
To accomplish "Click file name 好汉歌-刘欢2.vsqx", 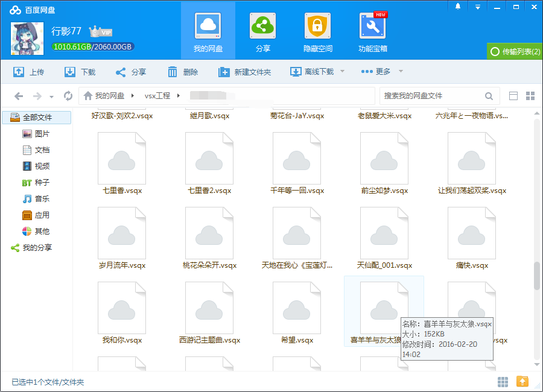I will (x=122, y=116).
